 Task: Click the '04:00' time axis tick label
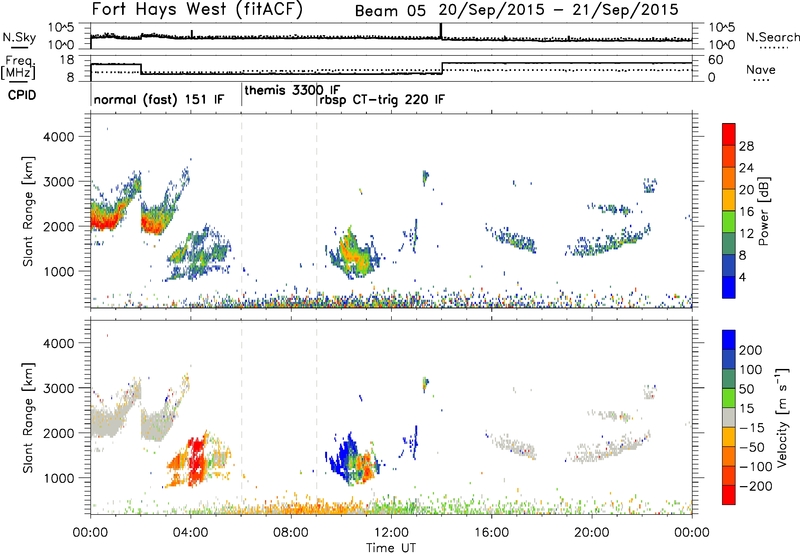pos(191,533)
